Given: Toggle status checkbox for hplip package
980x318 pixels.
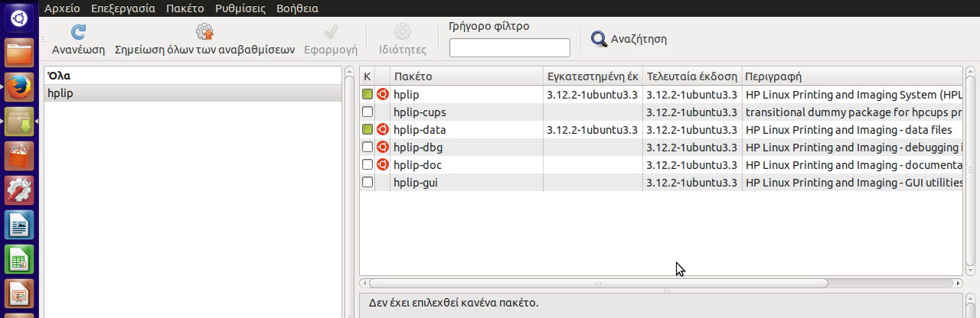Looking at the screenshot, I should 367,95.
